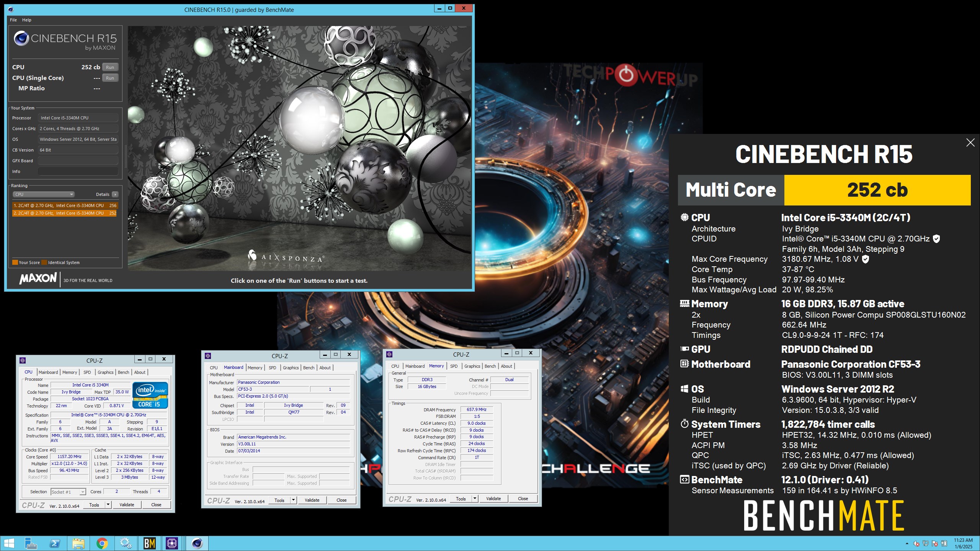Close the BenchMate result panel with the X
The height and width of the screenshot is (551, 980).
pos(970,143)
